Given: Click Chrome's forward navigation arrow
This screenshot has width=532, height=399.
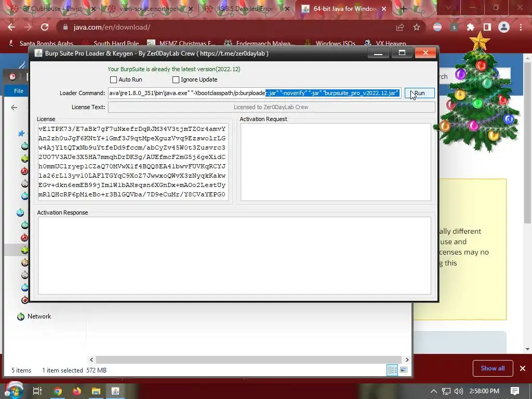Looking at the screenshot, I should tap(28, 27).
